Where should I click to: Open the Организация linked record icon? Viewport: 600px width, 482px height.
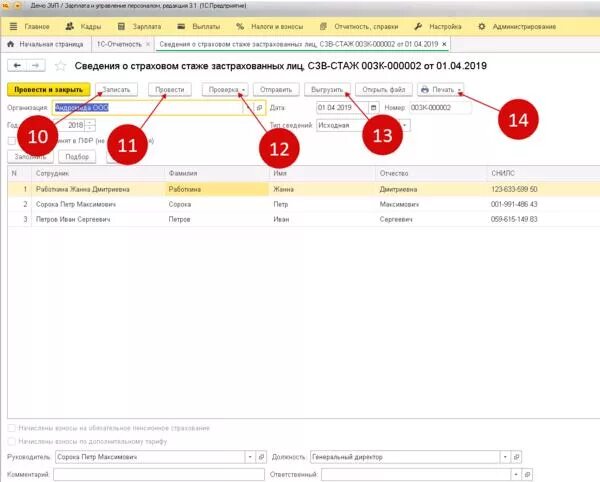tap(259, 108)
